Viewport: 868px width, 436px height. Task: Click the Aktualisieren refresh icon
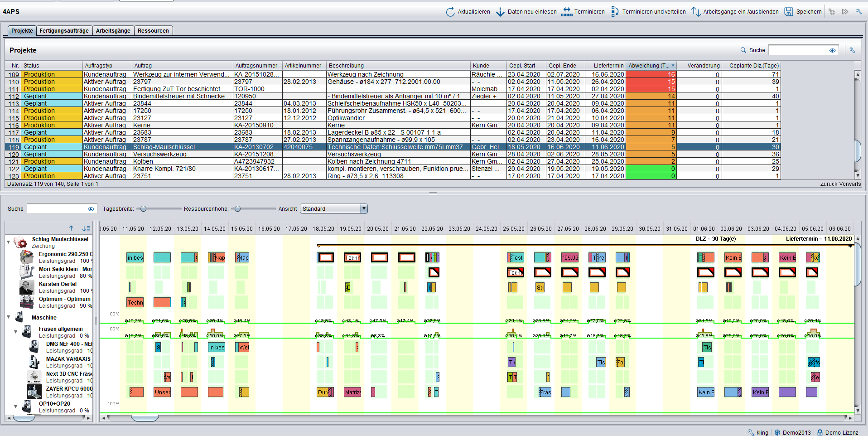point(450,12)
